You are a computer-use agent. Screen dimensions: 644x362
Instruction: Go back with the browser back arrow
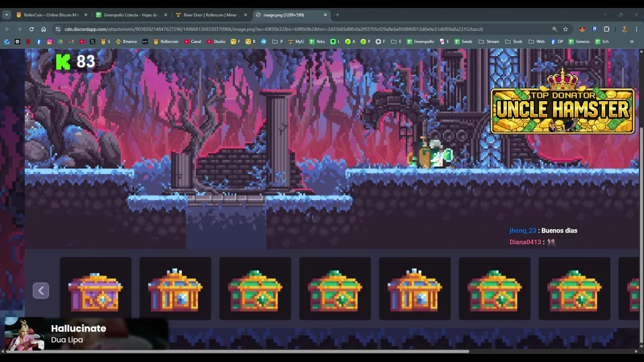[x=7, y=29]
